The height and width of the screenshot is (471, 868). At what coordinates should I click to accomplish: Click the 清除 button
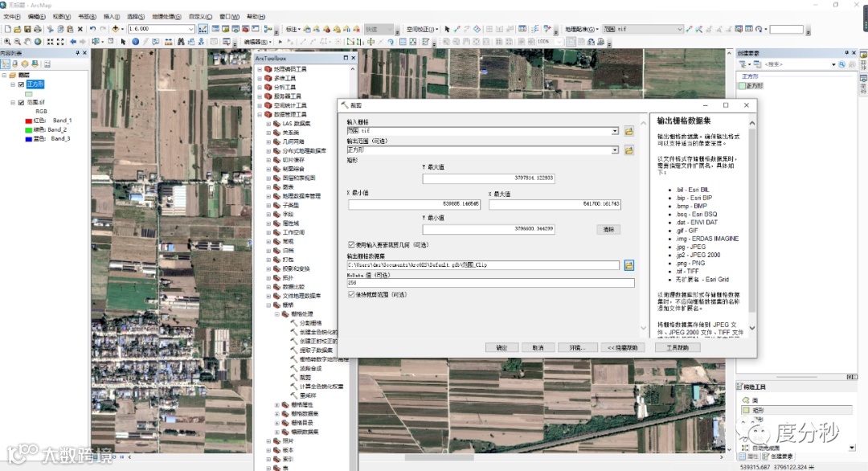pyautogui.click(x=608, y=229)
